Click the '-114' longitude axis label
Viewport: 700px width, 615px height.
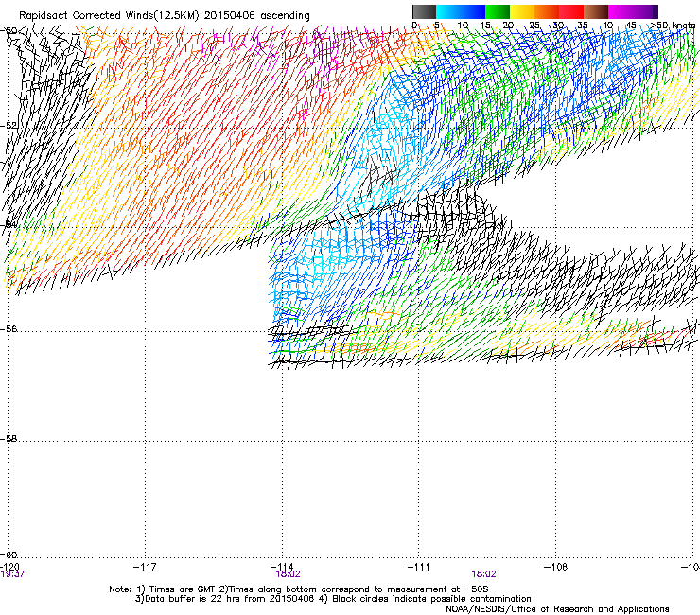coord(282,567)
